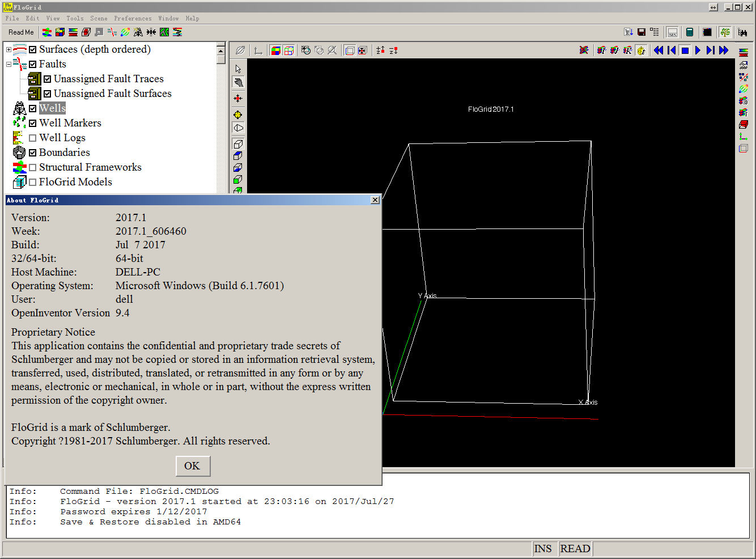Screen dimensions: 756x559
Task: Open the calculator tool icon
Action: 690,32
